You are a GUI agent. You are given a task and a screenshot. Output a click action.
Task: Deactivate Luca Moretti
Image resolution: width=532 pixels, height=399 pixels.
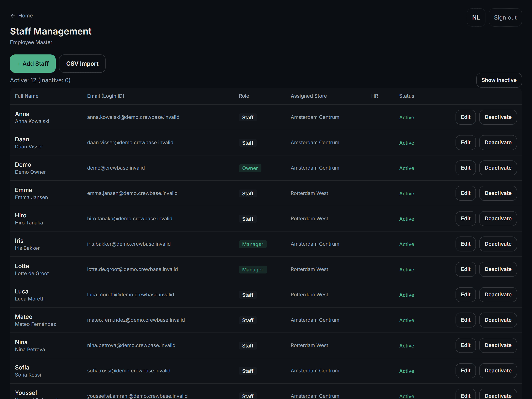(498, 295)
